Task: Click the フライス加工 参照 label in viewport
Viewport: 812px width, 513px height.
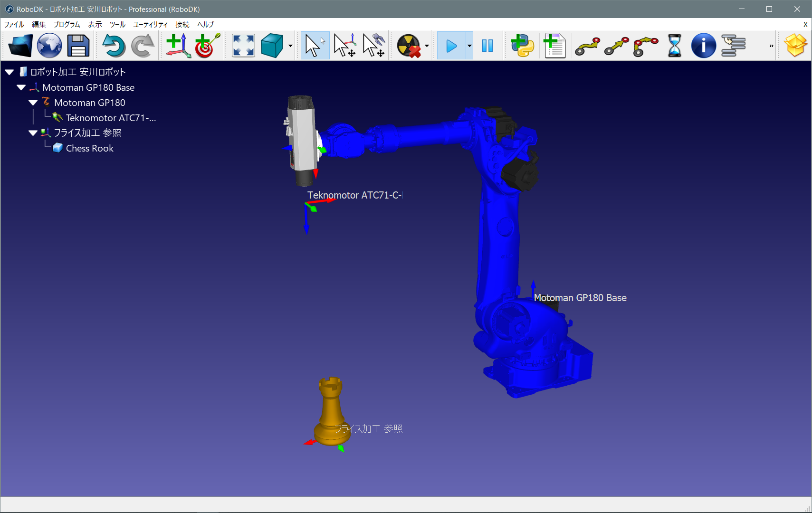Action: (x=369, y=429)
